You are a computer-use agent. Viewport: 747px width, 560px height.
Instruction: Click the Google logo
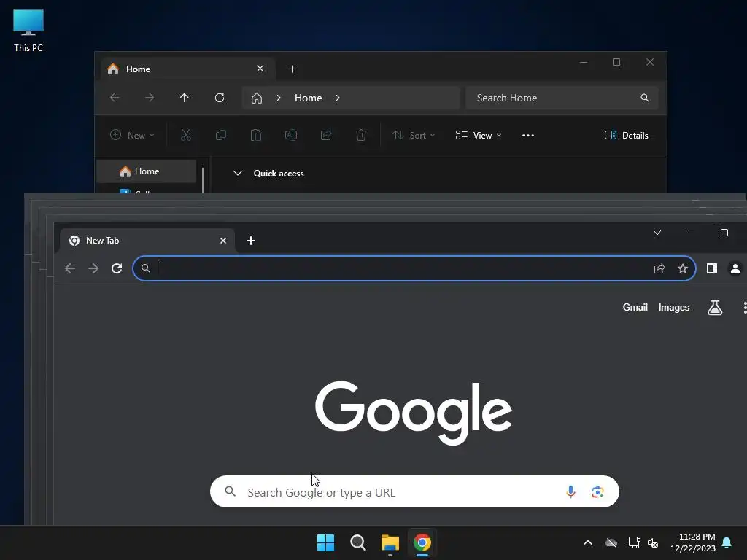coord(414,413)
